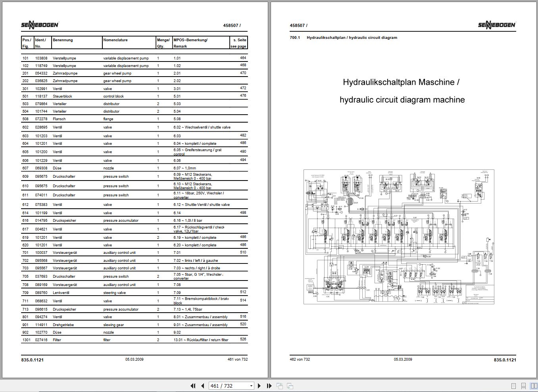Click the remark '6.16 ~ 1,0l / 8 bar'
Viewport: 538px width, 392px height.
188,221
